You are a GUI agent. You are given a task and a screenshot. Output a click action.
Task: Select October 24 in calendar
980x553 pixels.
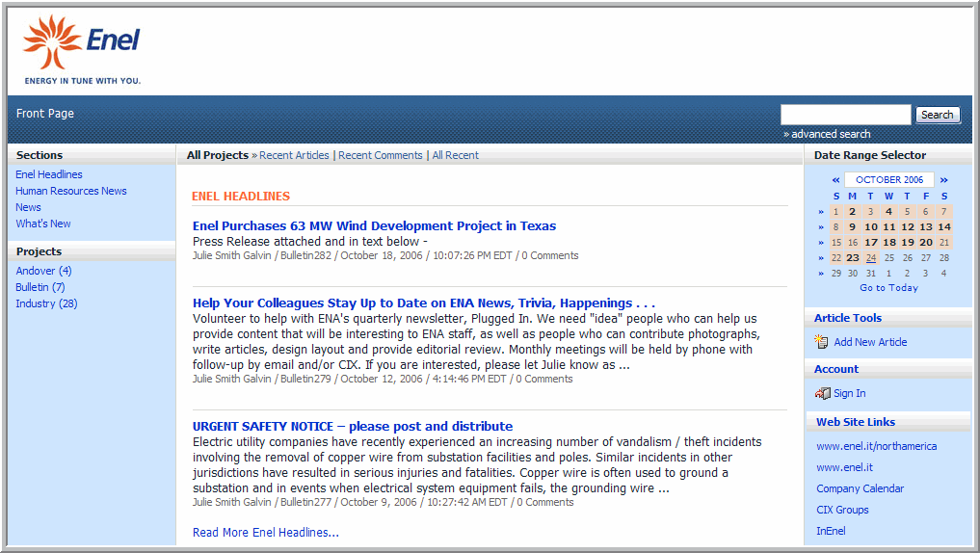tap(871, 257)
